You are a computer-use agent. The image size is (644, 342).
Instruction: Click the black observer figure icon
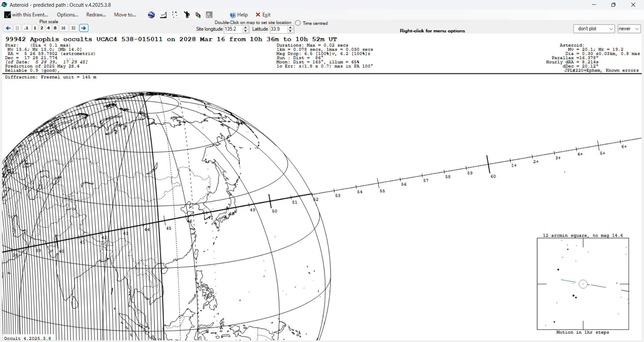pyautogui.click(x=187, y=15)
